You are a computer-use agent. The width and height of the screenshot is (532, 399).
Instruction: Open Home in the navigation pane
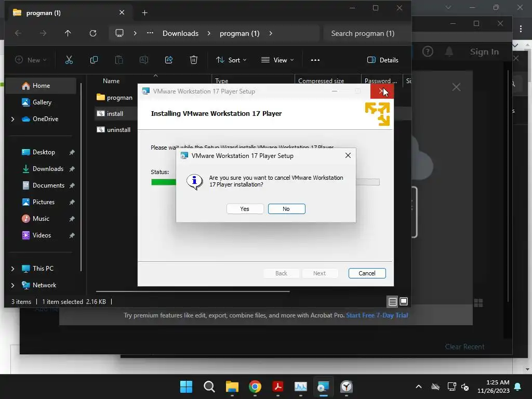click(42, 86)
